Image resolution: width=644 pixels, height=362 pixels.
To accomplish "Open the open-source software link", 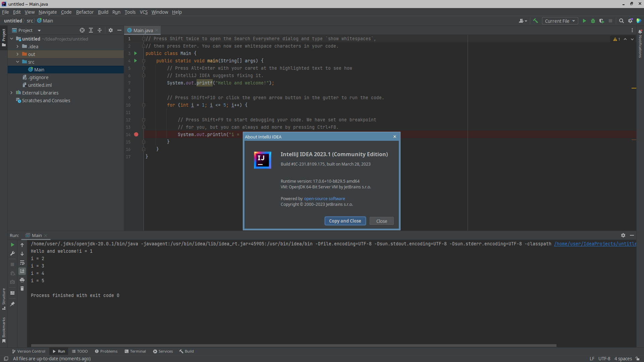I will (x=324, y=199).
